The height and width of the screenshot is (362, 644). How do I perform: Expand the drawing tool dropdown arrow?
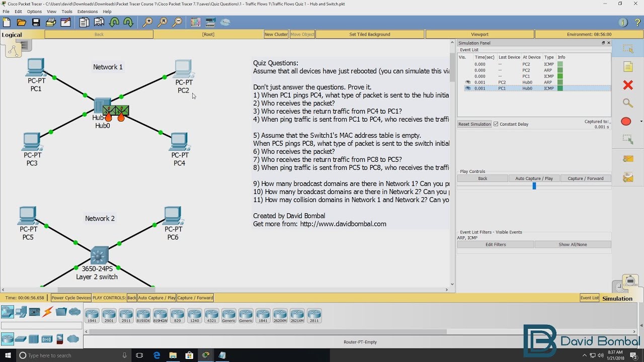coord(641,121)
